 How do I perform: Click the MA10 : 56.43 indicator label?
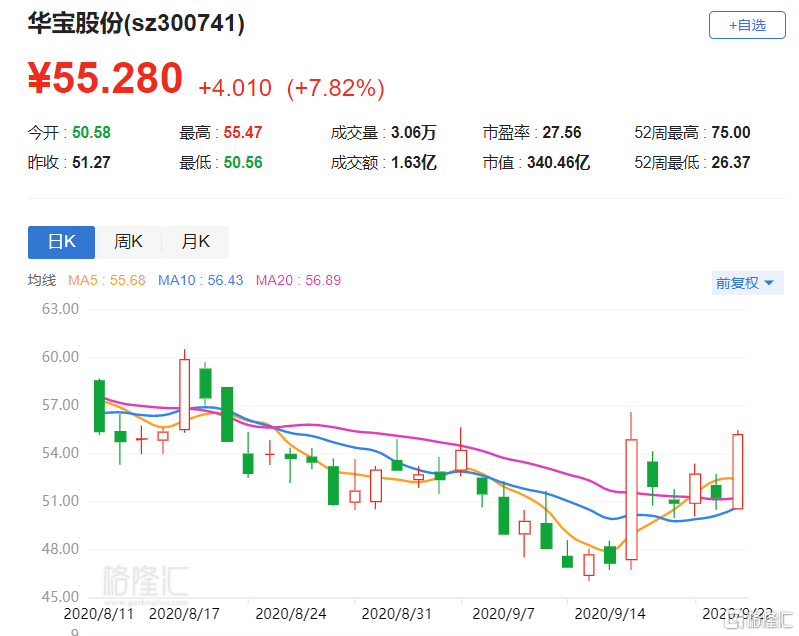click(x=200, y=280)
